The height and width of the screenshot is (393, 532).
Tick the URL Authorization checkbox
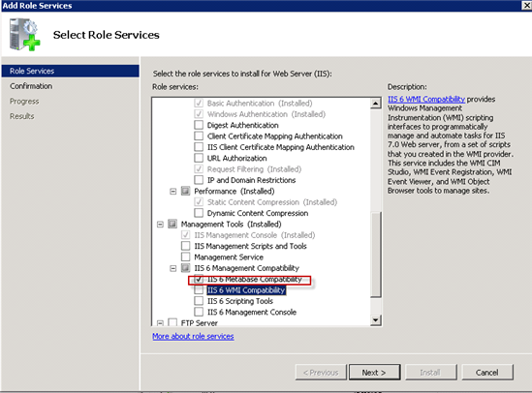[199, 158]
